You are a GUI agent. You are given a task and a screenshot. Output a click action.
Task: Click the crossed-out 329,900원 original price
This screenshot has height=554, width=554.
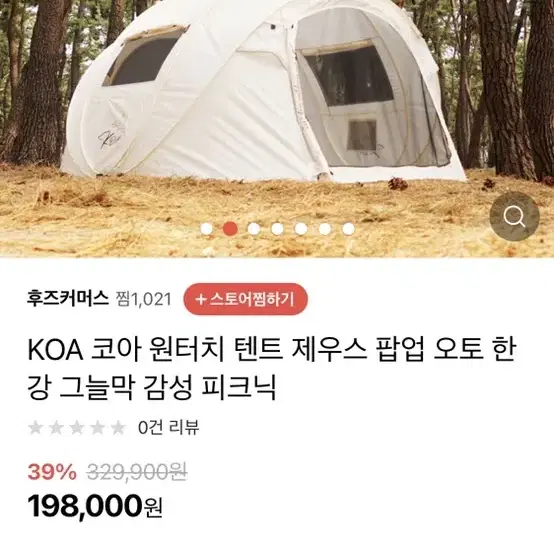click(137, 472)
